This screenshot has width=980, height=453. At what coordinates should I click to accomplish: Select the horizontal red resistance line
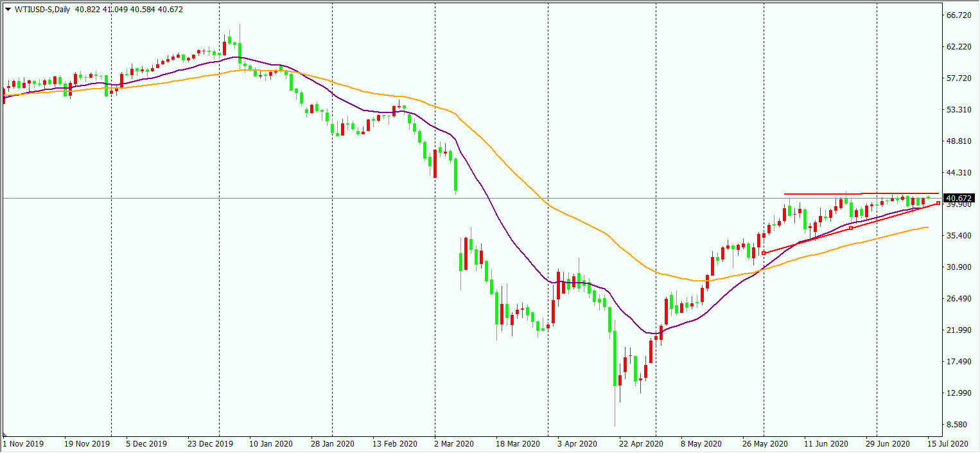pos(861,193)
